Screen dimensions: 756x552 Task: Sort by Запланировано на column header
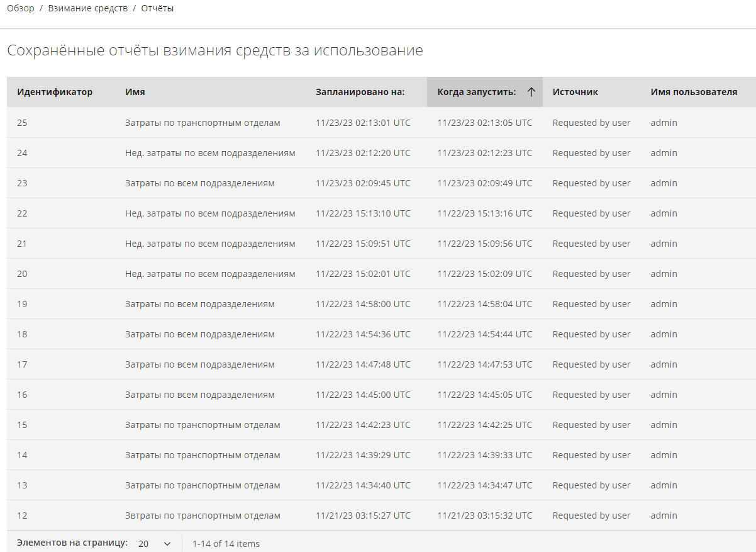360,92
